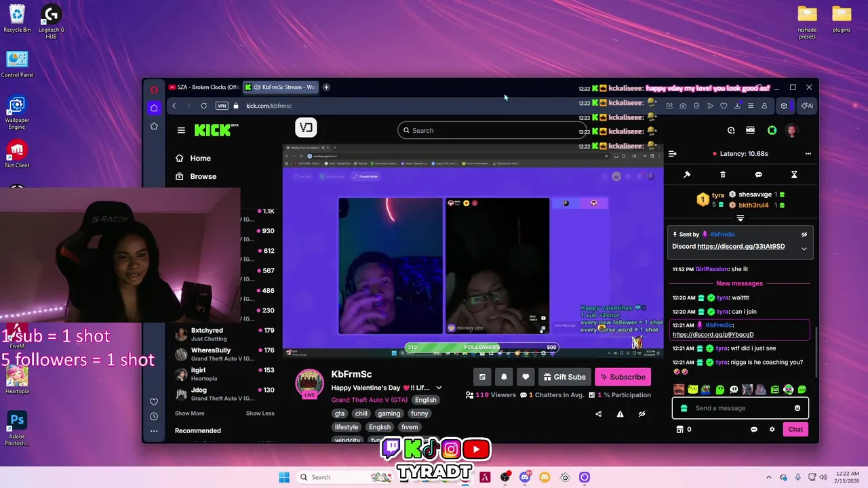
Task: Click the Kick logo
Action: coord(216,130)
